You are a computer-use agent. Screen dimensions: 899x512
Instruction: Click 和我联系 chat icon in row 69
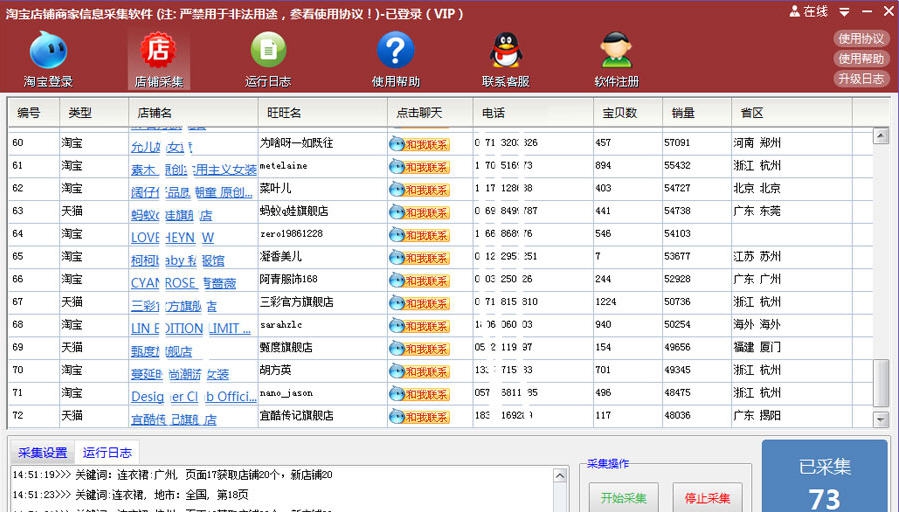[x=419, y=349]
